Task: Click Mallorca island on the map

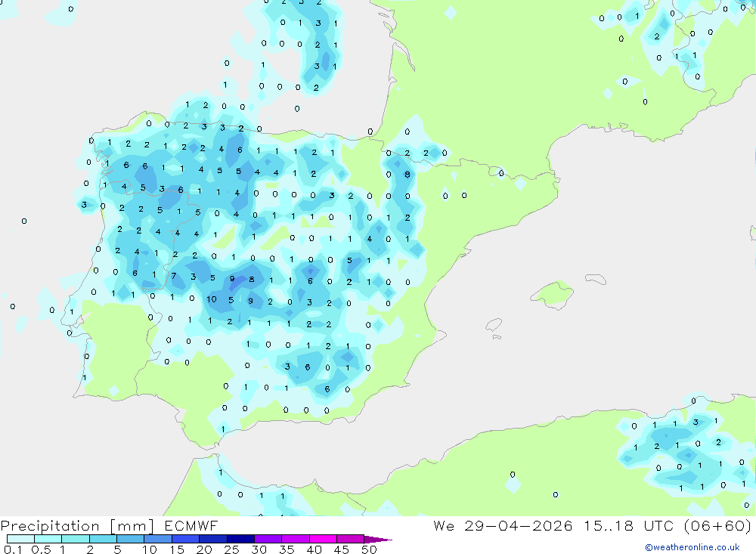Action: pyautogui.click(x=553, y=294)
